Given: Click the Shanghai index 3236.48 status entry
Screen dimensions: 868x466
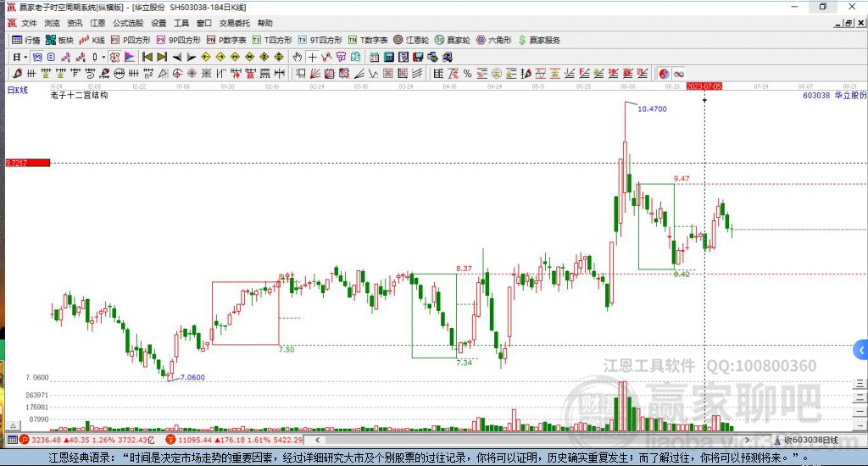Looking at the screenshot, I should (88, 440).
